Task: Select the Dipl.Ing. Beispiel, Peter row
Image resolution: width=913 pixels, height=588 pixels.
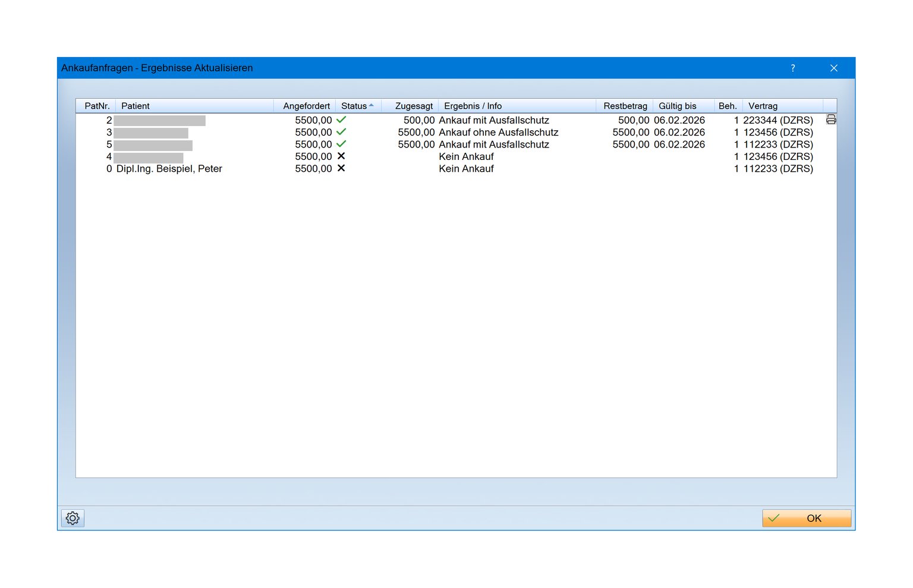Action: click(x=169, y=169)
